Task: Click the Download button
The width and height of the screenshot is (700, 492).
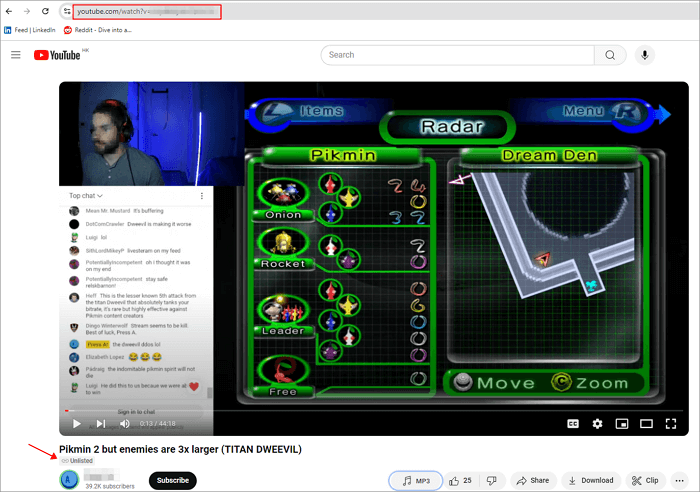Action: [590, 480]
